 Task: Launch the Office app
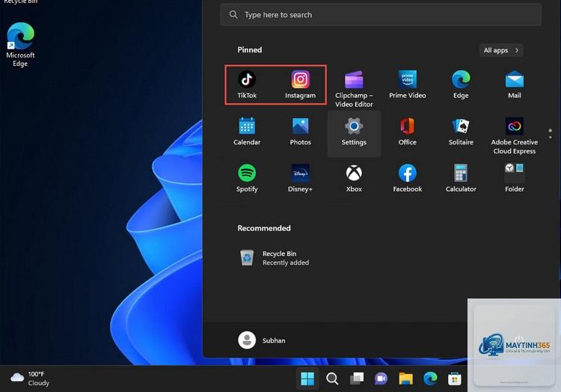pyautogui.click(x=407, y=132)
